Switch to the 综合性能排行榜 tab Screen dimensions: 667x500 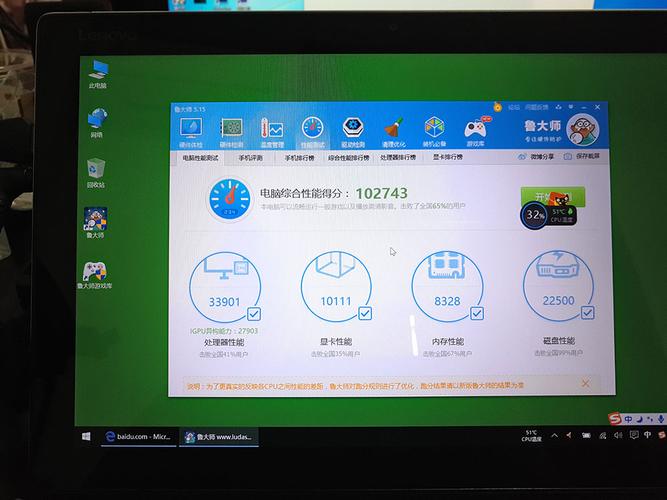tap(348, 157)
